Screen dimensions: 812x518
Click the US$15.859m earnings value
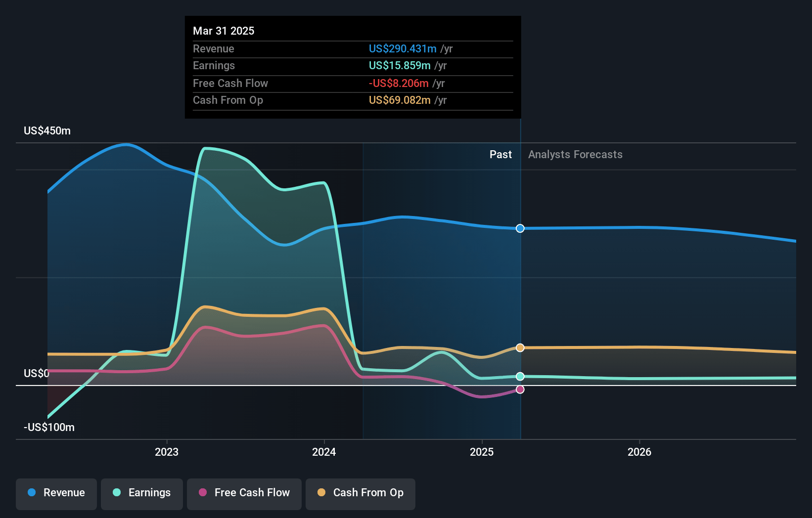click(400, 66)
